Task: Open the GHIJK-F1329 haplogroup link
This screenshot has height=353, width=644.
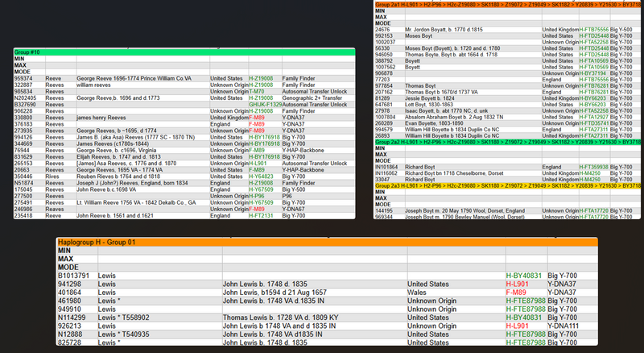Action: 266,105
